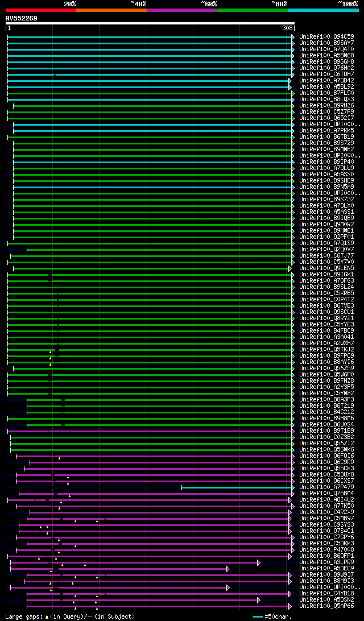Click the UniRef100_A7QD42 label

pyautogui.click(x=327, y=80)
